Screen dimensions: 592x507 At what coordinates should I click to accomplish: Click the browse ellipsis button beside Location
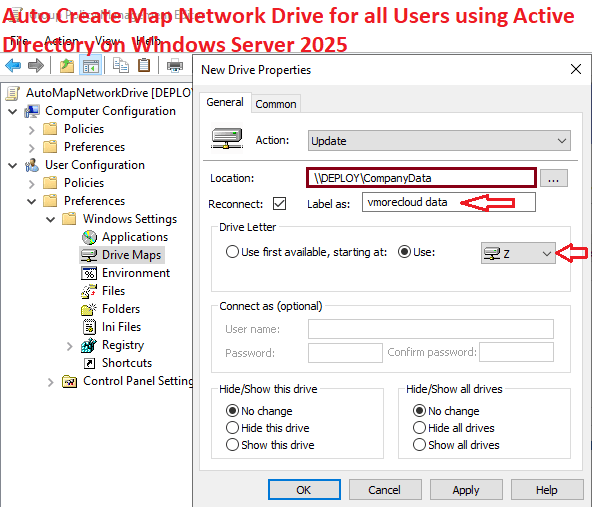pyautogui.click(x=553, y=178)
